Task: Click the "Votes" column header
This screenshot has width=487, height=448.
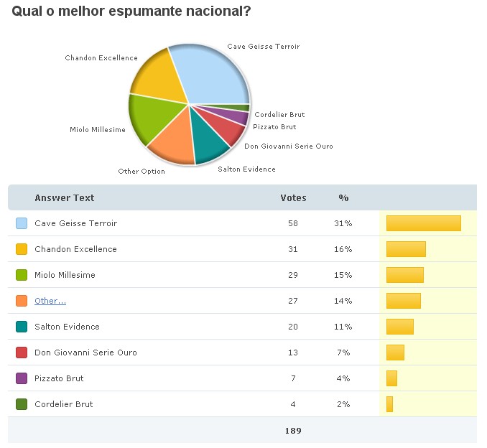Action: point(293,197)
